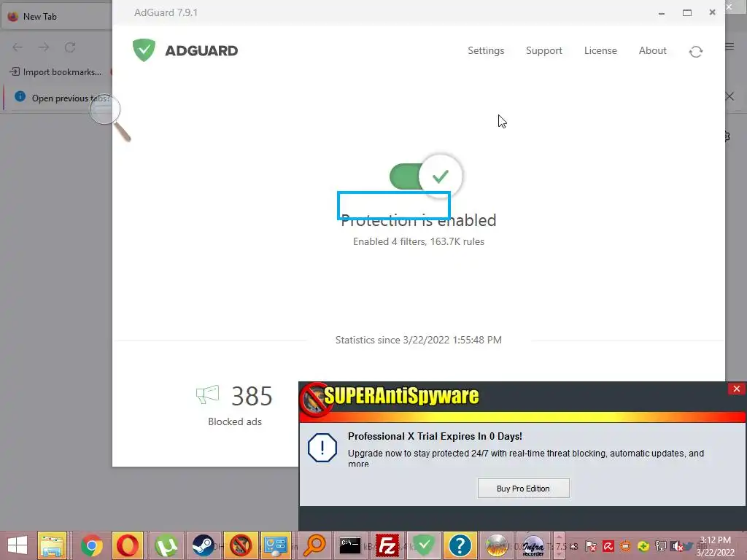Viewport: 747px width, 560px height.
Task: Click Statistics since 3/22/2022 text
Action: [418, 340]
